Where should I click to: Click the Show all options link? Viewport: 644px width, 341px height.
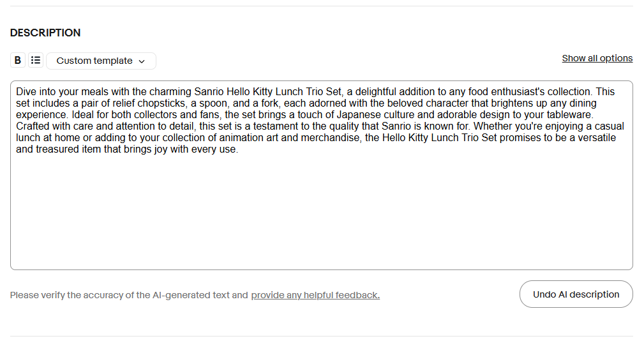[597, 58]
